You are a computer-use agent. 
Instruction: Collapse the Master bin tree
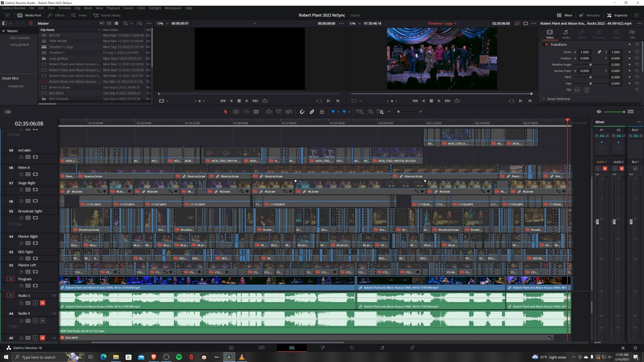tap(4, 31)
